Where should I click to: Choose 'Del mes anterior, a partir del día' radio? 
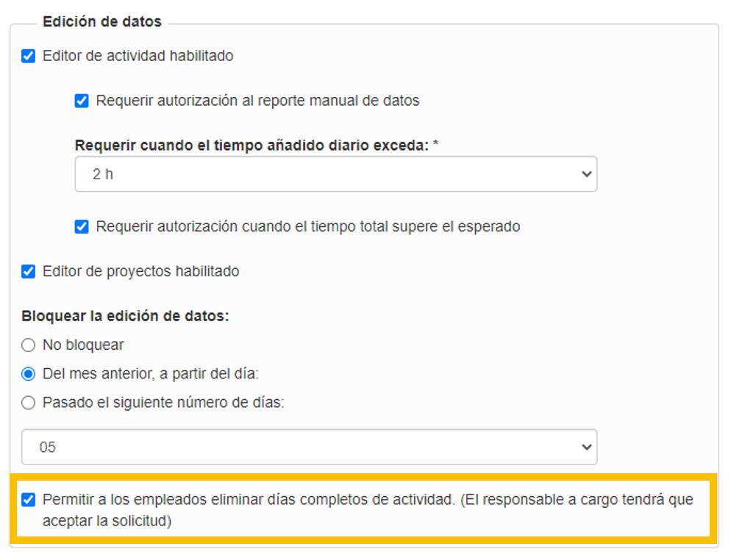[x=29, y=374]
